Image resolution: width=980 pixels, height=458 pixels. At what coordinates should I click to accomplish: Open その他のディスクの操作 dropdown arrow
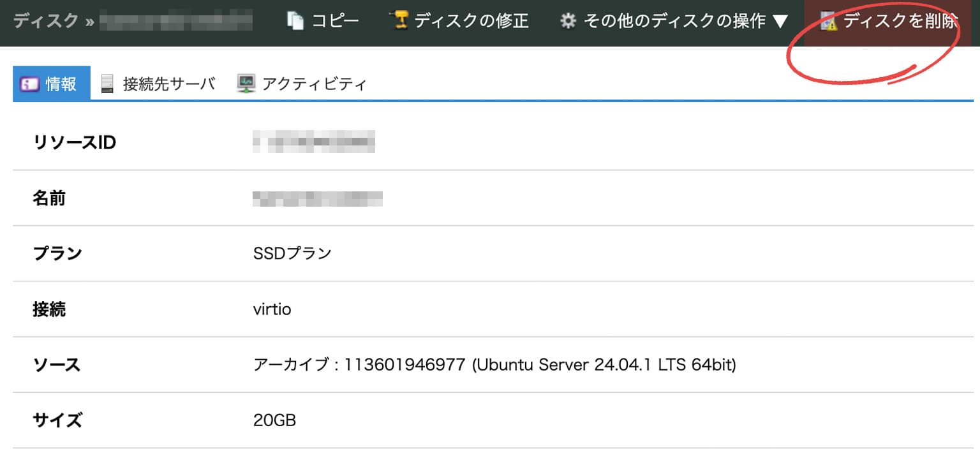click(780, 22)
